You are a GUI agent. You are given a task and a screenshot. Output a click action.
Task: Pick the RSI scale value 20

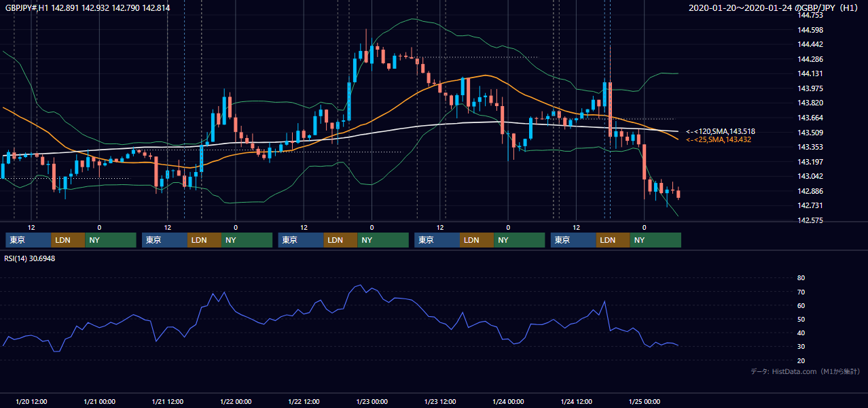click(801, 360)
